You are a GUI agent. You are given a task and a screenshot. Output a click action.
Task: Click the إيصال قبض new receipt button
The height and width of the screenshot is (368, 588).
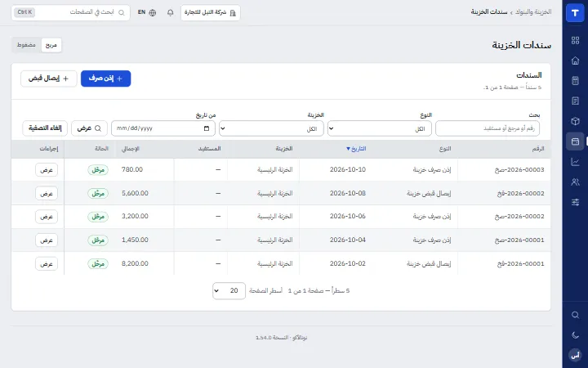pos(49,79)
